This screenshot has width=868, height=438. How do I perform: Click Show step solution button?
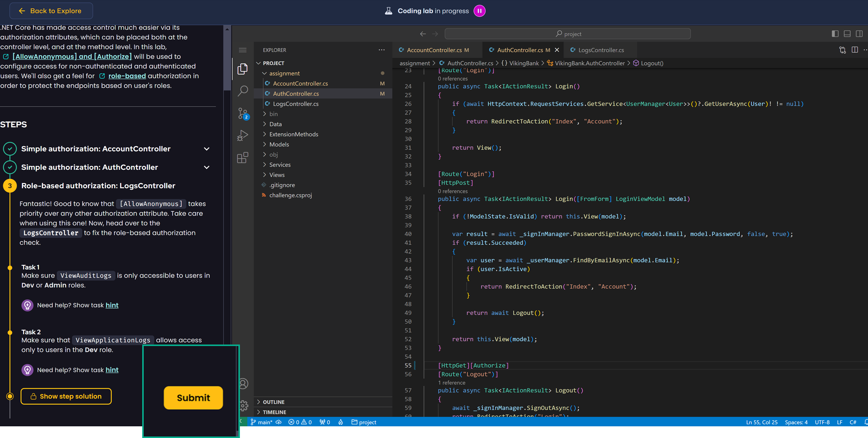tap(66, 397)
